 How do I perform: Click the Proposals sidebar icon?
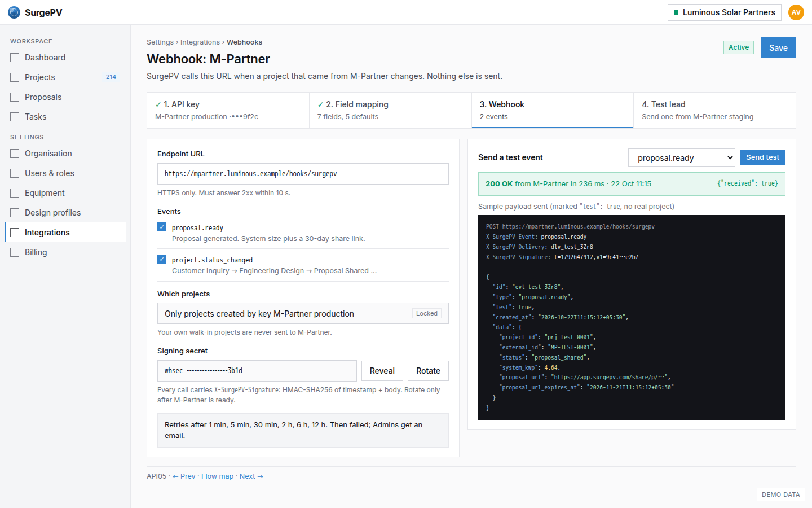(15, 97)
